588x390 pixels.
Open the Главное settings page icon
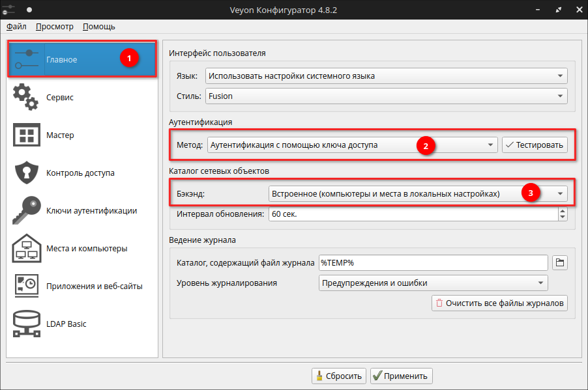(x=27, y=59)
